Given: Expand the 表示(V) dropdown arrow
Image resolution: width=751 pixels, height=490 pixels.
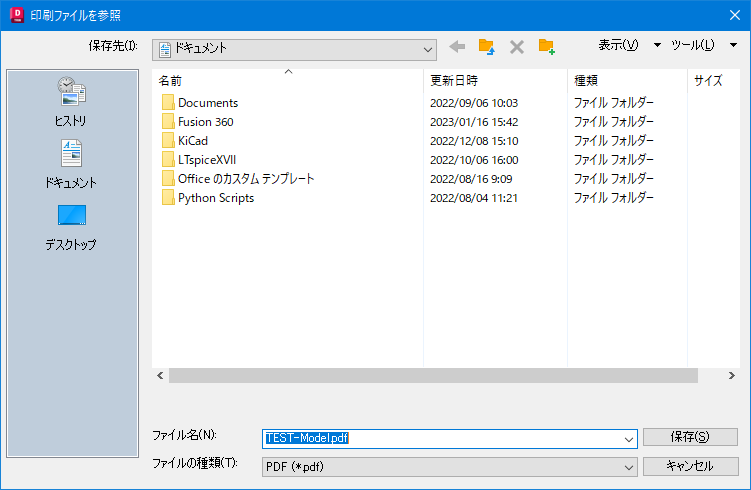Looking at the screenshot, I should (x=657, y=45).
